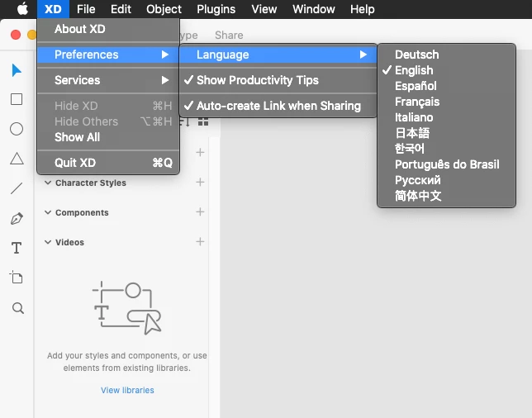The image size is (532, 418).
Task: Open Language submenu
Action: 278,55
